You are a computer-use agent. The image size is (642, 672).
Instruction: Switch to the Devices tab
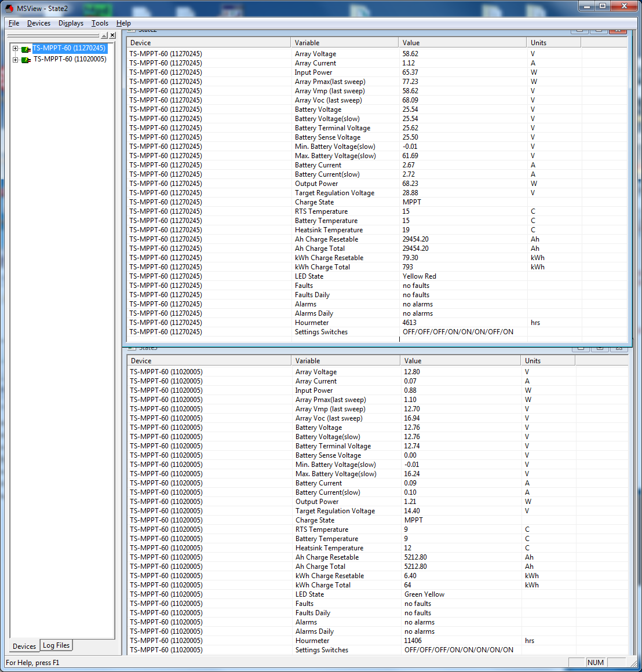(x=24, y=647)
